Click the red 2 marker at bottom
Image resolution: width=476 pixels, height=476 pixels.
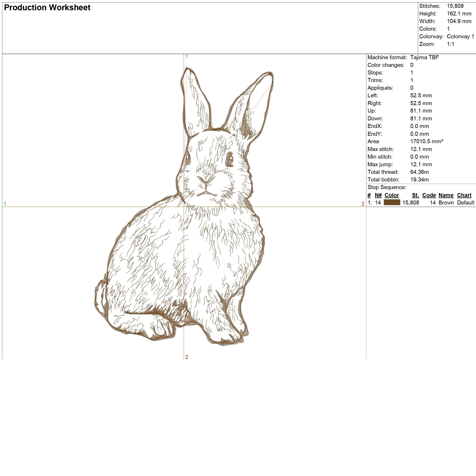tap(187, 357)
